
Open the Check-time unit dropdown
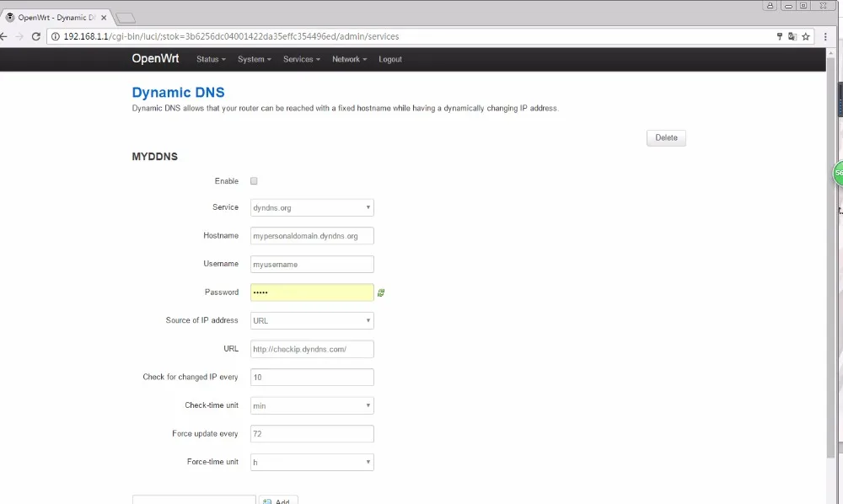[312, 405]
